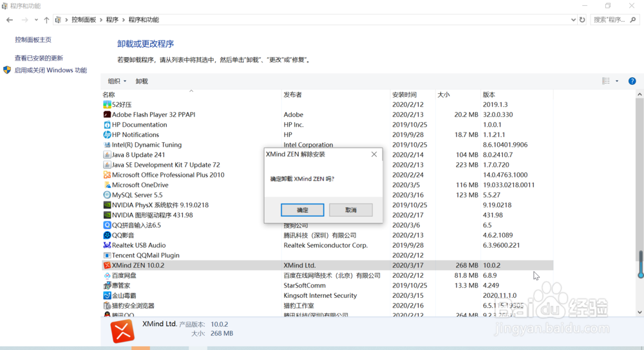The width and height of the screenshot is (644, 350).
Task: Open 控制面板主页 link
Action: (33, 40)
